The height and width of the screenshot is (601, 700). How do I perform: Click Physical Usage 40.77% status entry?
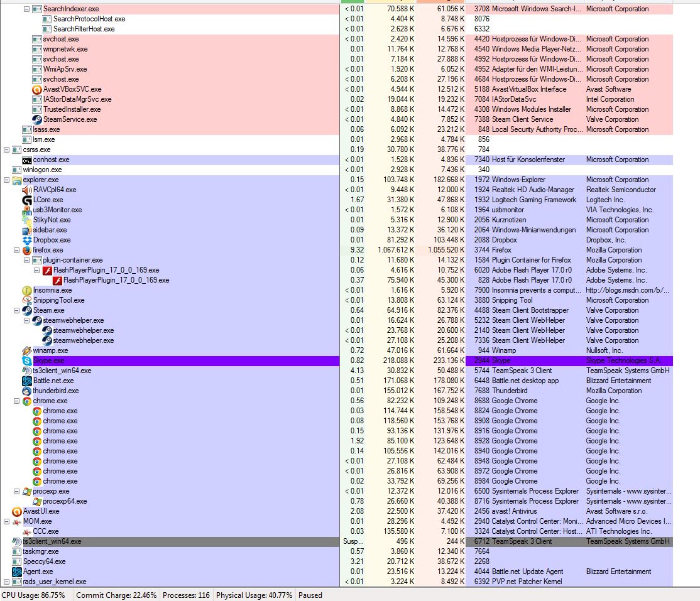254,595
